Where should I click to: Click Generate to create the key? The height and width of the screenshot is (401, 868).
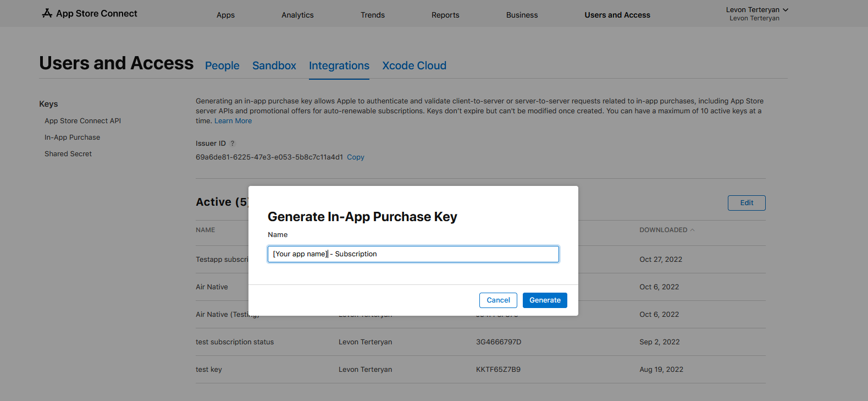tap(545, 300)
